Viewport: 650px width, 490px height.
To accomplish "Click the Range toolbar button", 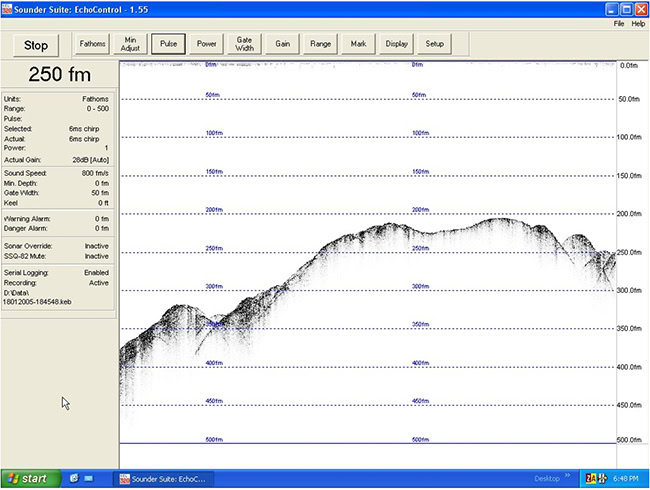I will click(320, 44).
